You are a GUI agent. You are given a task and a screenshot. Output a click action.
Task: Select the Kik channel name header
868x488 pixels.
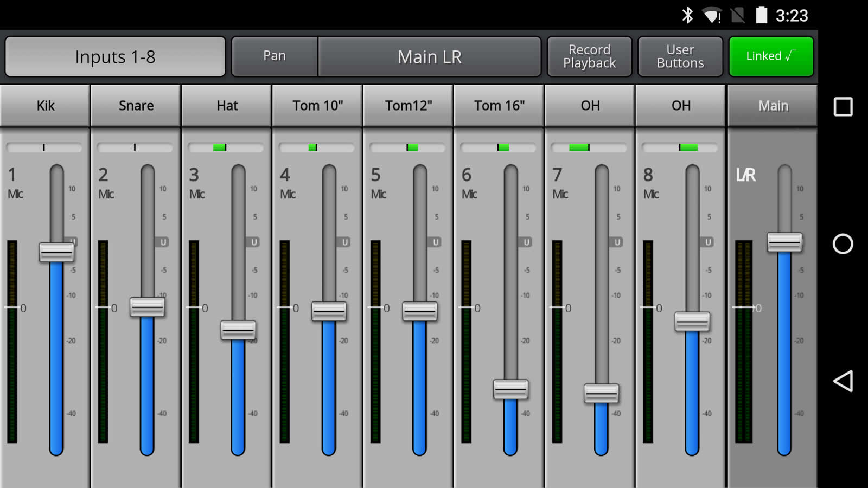click(x=46, y=106)
